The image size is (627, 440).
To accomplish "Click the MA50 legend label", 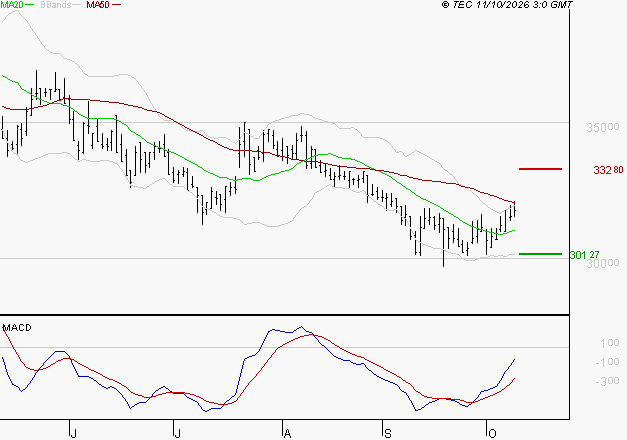I will [x=98, y=5].
